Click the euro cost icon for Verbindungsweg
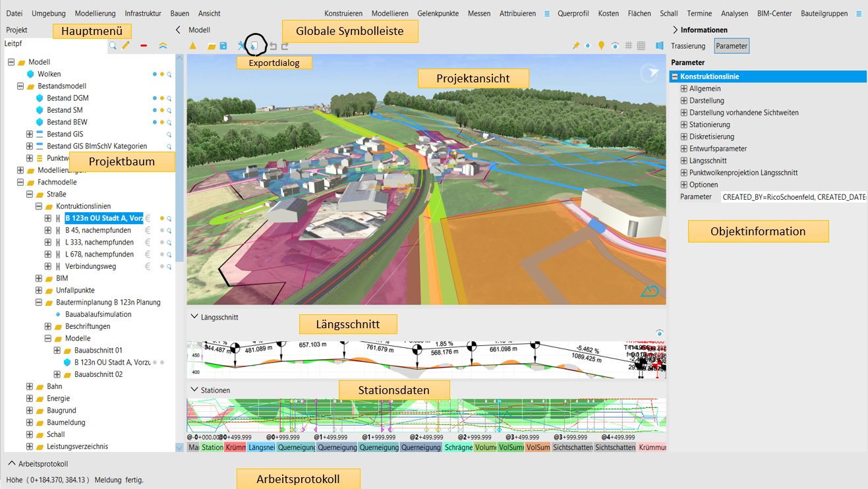Image resolution: width=868 pixels, height=489 pixels. point(148,266)
